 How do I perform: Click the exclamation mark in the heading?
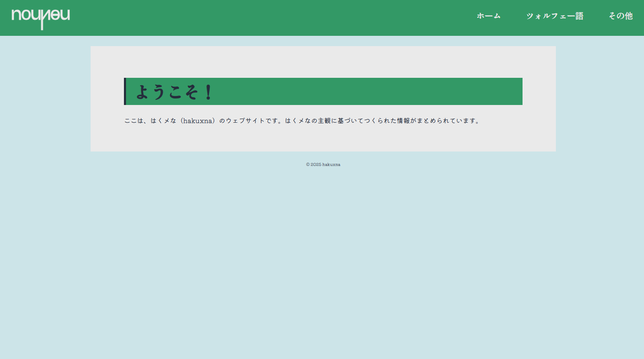pos(208,92)
